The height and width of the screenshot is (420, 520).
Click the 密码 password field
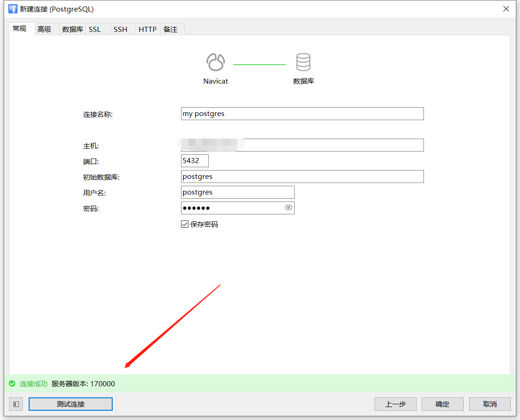238,208
